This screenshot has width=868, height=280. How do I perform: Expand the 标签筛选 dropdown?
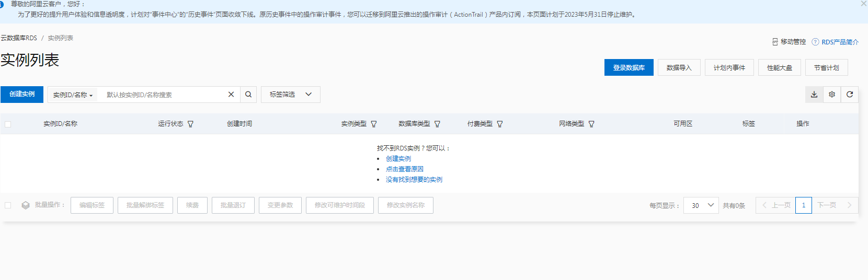291,95
